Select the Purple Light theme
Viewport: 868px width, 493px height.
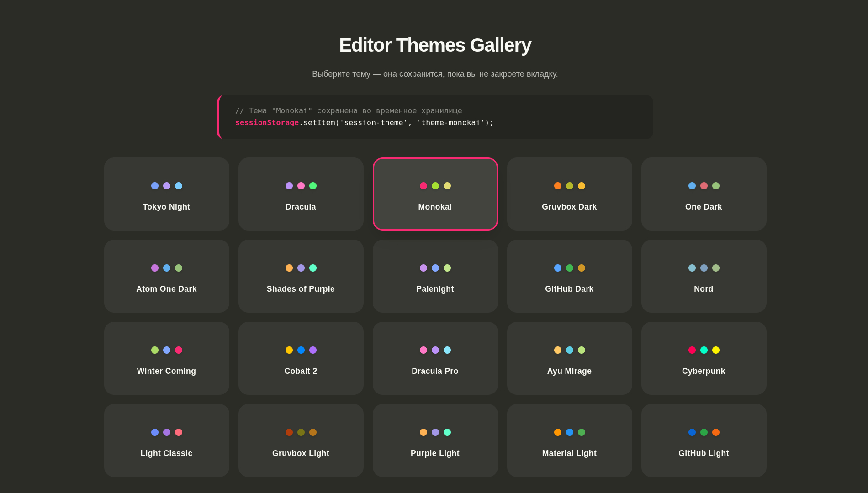pos(435,441)
